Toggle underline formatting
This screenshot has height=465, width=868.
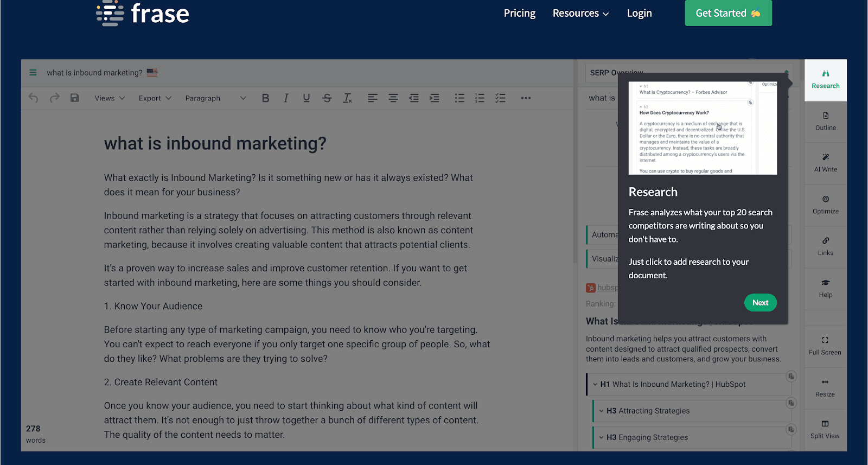point(307,98)
